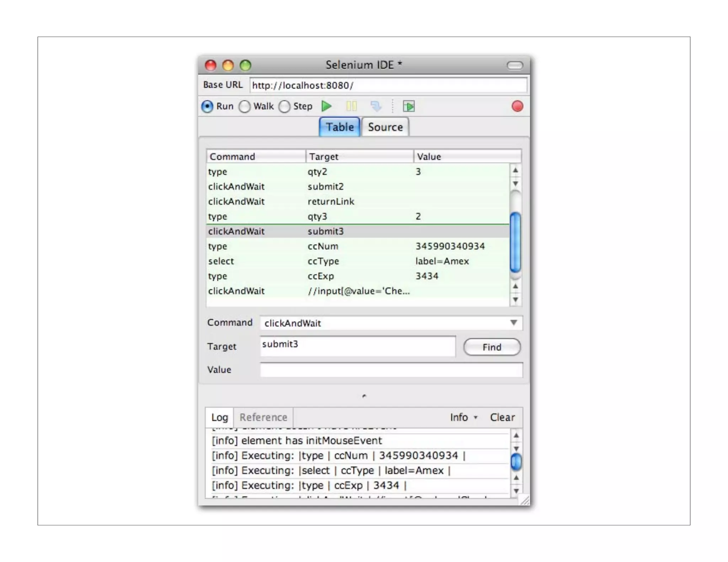Click the TestRunner play icon
This screenshot has width=728, height=562.
tap(408, 106)
